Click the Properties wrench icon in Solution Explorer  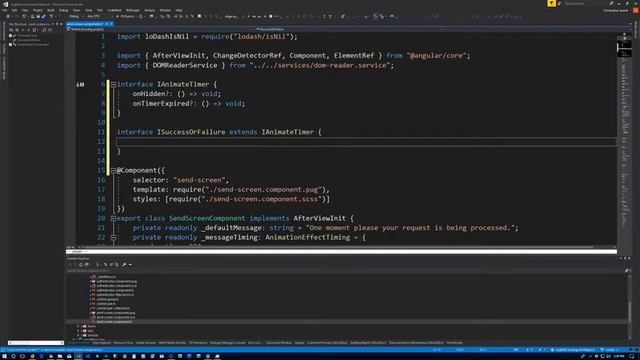124,264
